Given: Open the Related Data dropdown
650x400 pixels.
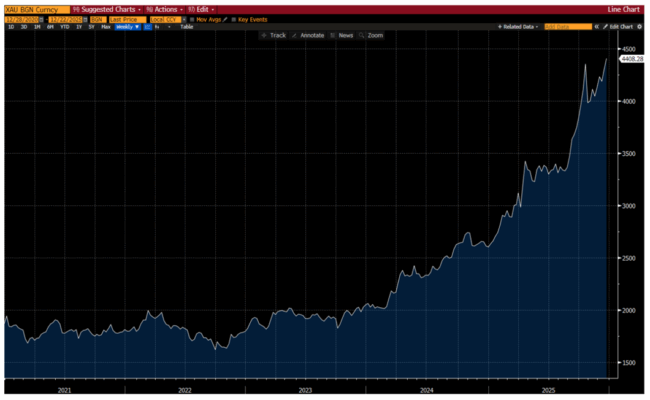Looking at the screenshot, I should [x=519, y=26].
